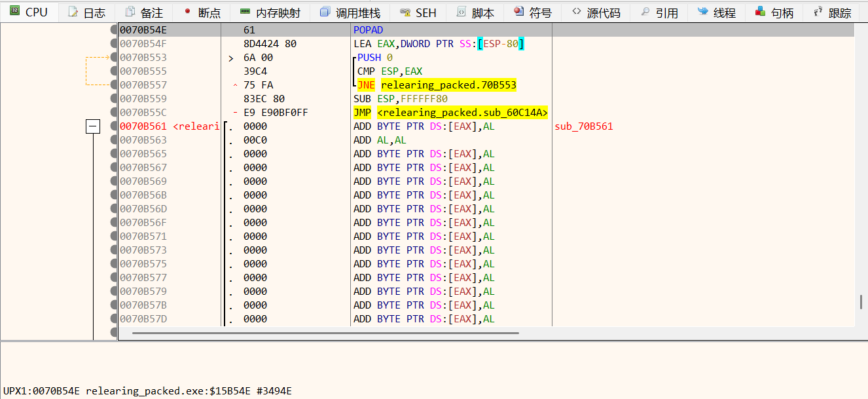Image resolution: width=868 pixels, height=399 pixels.
Task: Click the SEH chain icon
Action: (405, 12)
